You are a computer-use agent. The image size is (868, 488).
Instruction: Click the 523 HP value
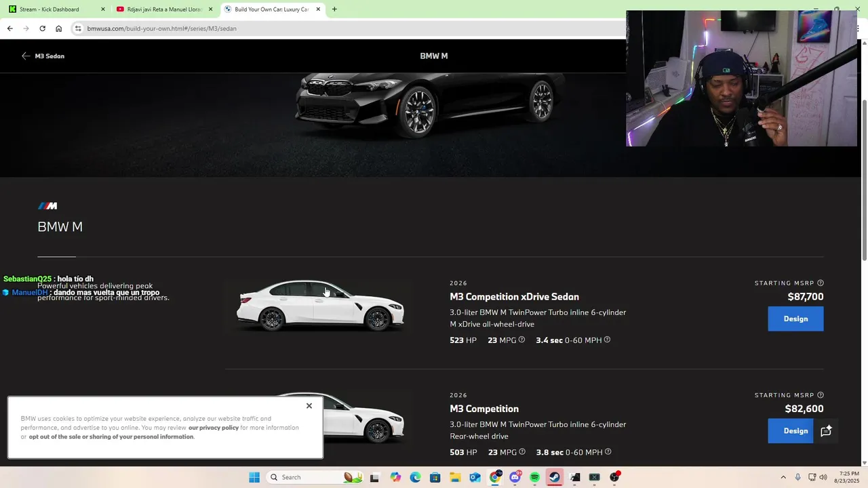pyautogui.click(x=463, y=340)
